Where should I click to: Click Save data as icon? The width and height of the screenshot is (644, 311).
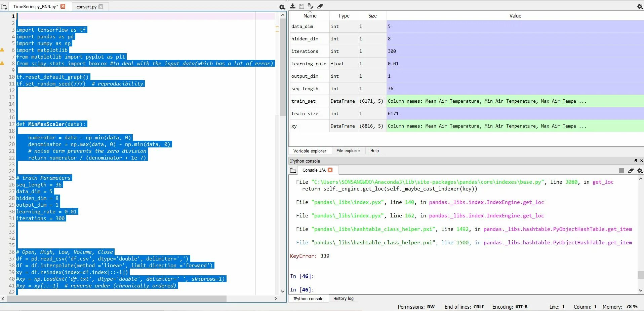tap(311, 6)
